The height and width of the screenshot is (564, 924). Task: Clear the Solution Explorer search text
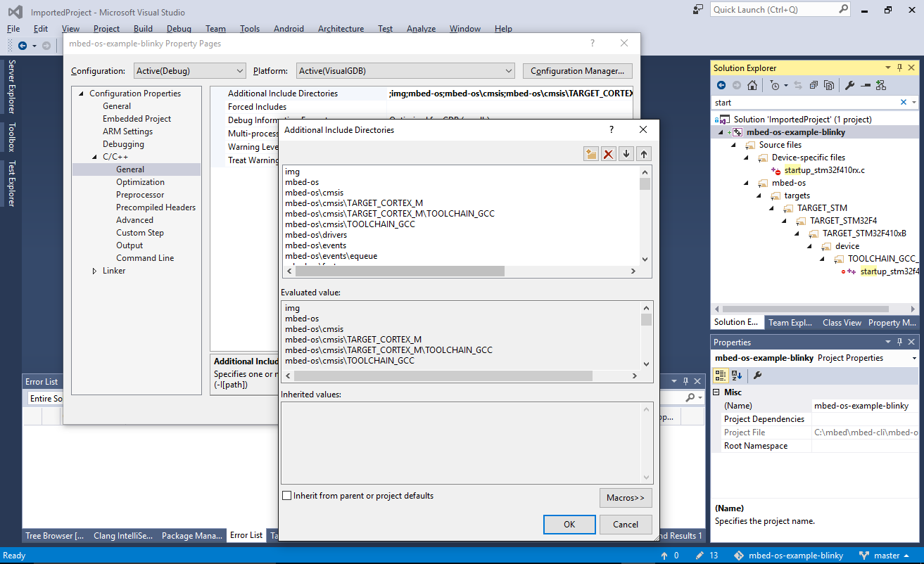click(x=904, y=102)
